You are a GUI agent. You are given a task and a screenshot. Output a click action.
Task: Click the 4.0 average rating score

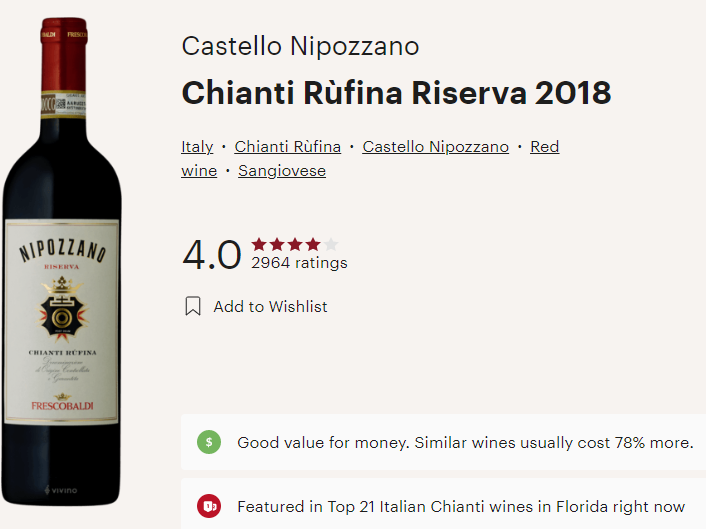212,254
